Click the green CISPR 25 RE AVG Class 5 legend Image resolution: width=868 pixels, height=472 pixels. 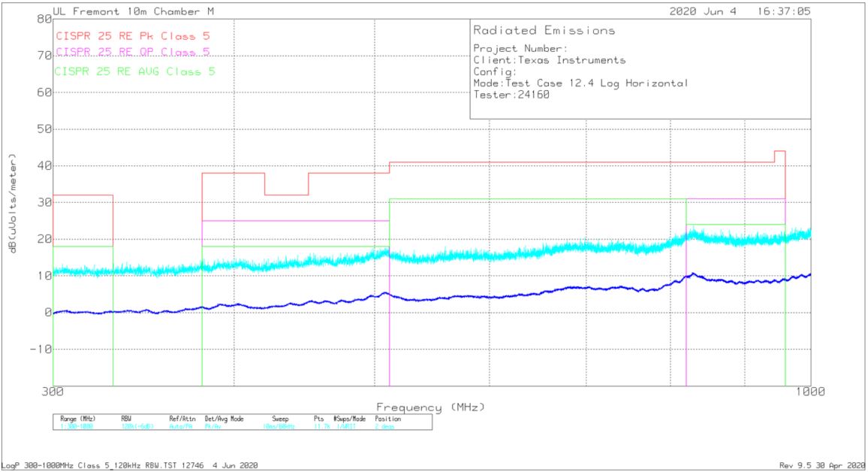tap(135, 71)
